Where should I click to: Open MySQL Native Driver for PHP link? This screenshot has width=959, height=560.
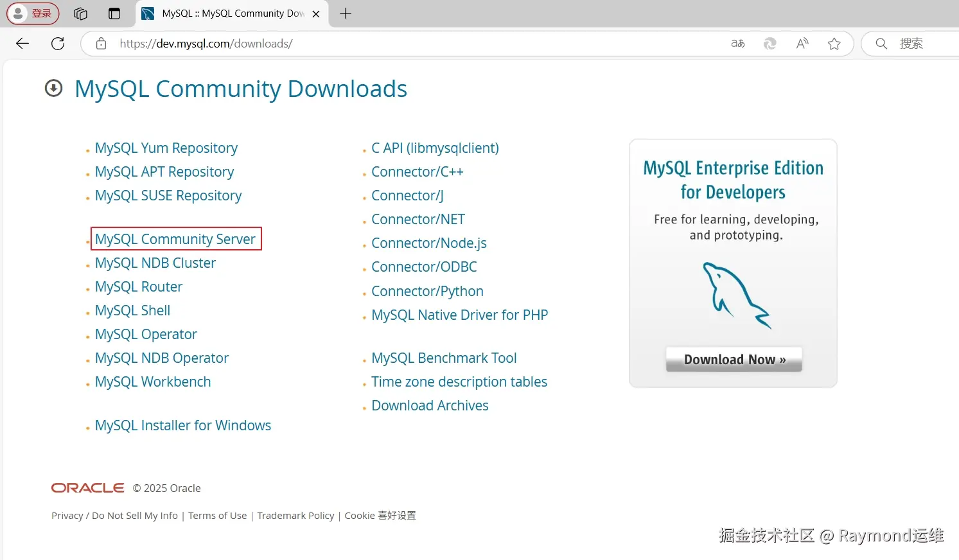point(460,315)
